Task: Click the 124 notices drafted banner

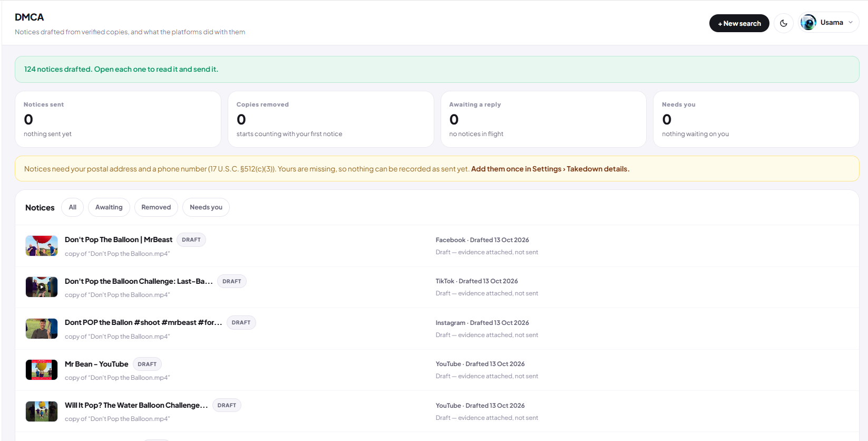Action: (x=437, y=69)
